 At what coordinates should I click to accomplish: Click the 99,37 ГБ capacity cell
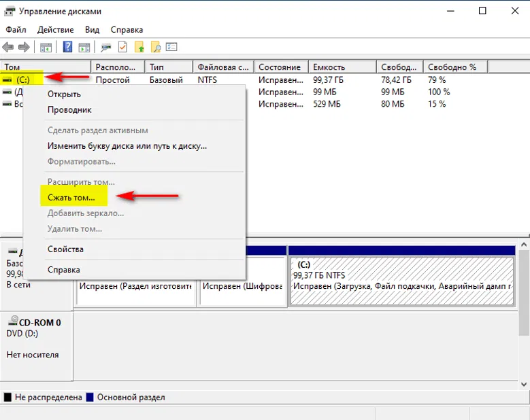[328, 80]
